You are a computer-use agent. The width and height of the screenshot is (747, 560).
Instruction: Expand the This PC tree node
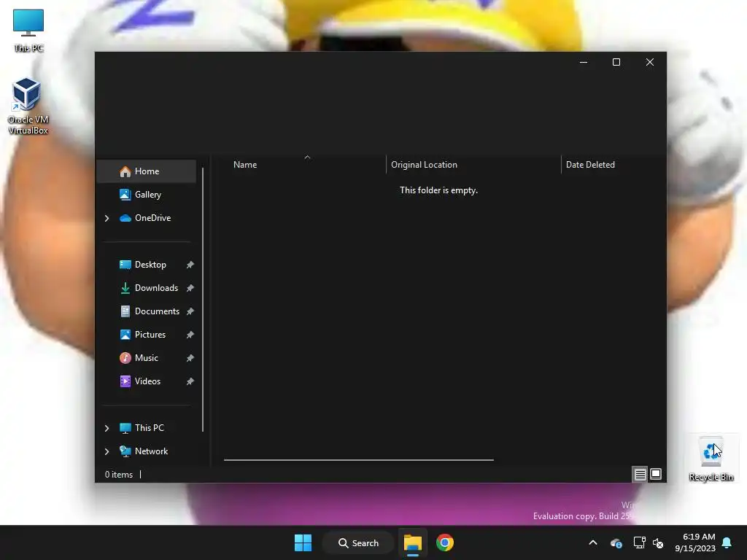107,428
